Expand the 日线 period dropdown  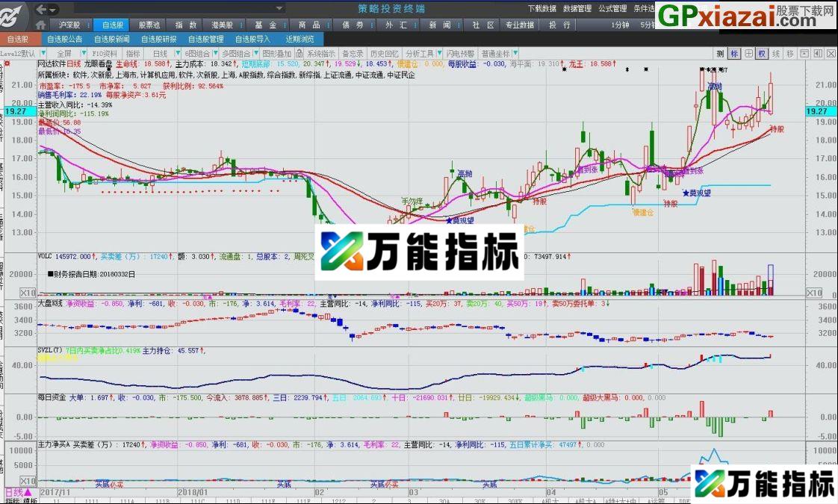161,53
